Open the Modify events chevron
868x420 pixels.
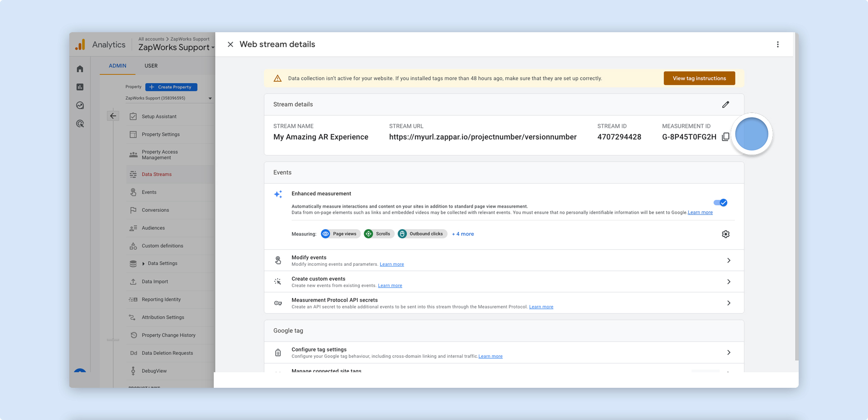(728, 260)
